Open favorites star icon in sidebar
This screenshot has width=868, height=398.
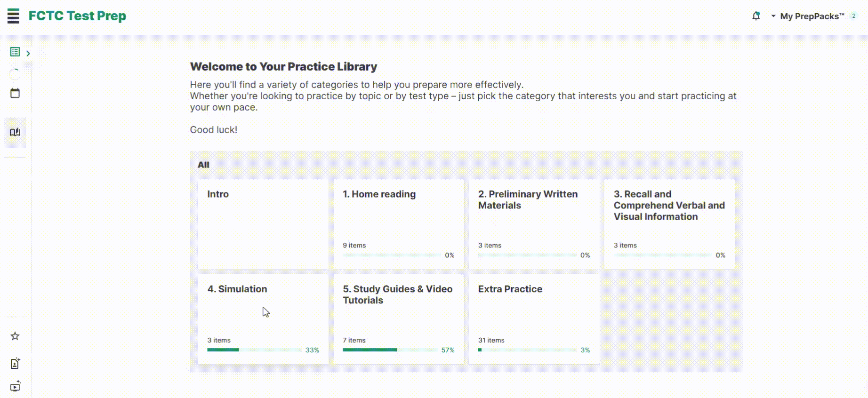point(15,336)
